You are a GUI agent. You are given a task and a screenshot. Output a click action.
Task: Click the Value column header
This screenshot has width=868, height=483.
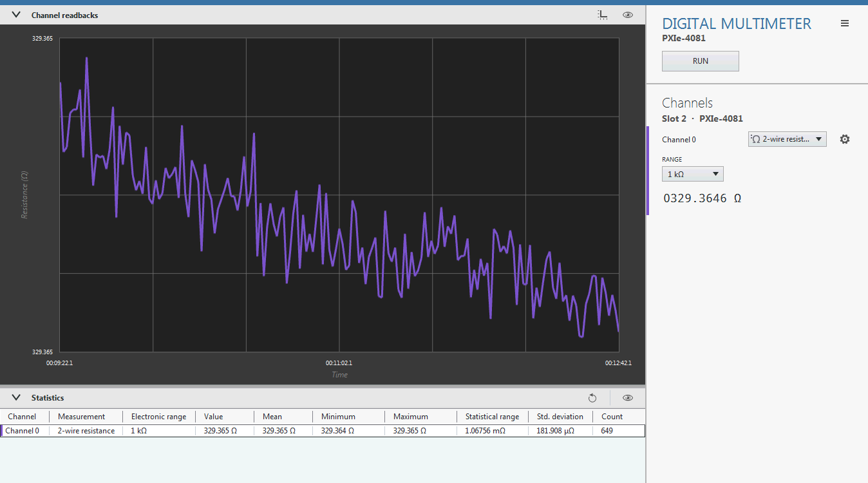click(x=213, y=417)
